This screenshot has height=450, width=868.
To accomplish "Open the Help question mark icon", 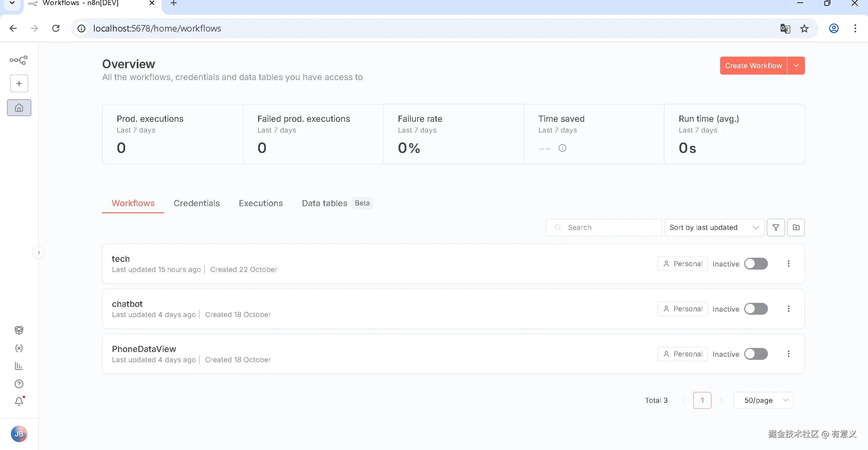I will [x=19, y=384].
